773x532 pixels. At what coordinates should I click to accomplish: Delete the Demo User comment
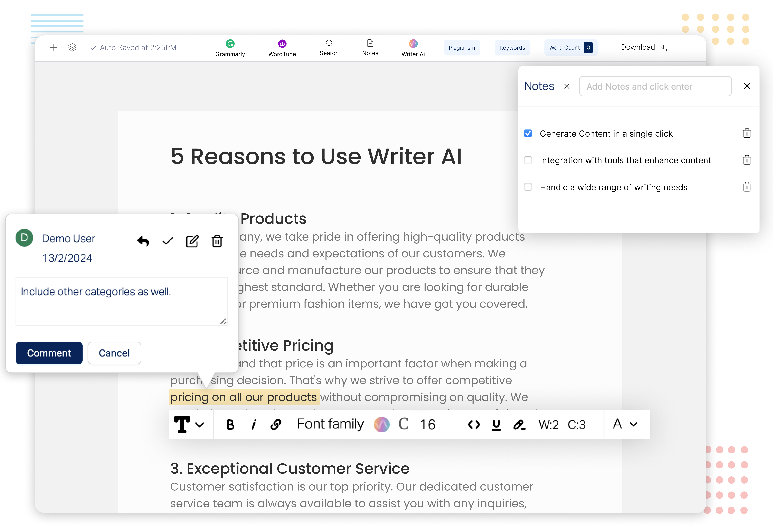(x=217, y=241)
